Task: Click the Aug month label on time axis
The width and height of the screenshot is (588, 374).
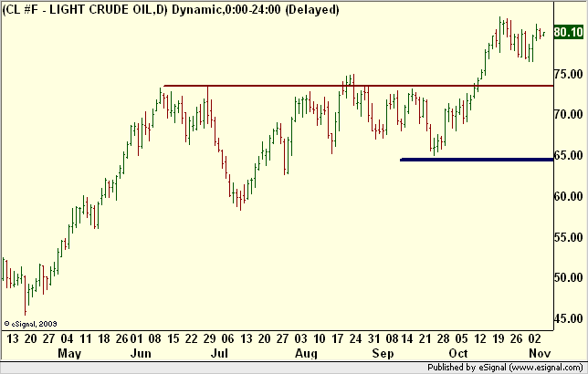Action: coord(306,353)
